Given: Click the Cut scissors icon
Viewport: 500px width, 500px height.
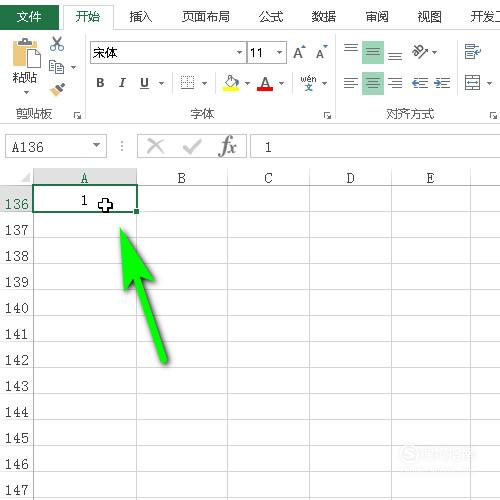Looking at the screenshot, I should click(x=57, y=44).
